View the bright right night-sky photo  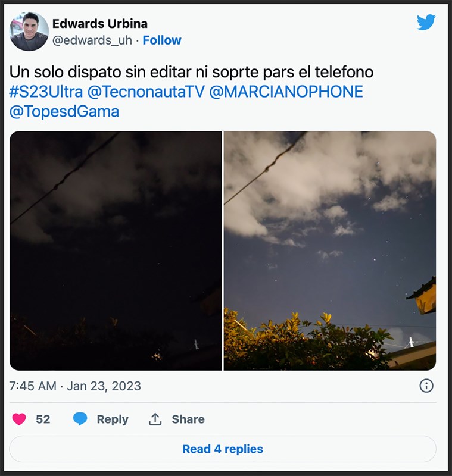point(330,250)
